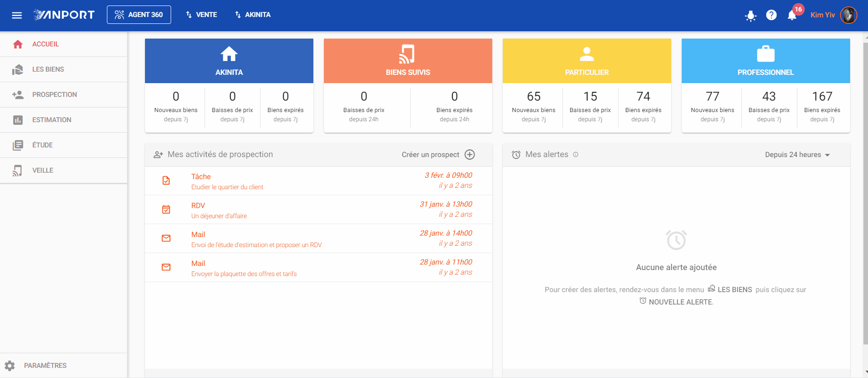868x378 pixels.
Task: Click the Mes alertes info icon
Action: click(x=576, y=155)
